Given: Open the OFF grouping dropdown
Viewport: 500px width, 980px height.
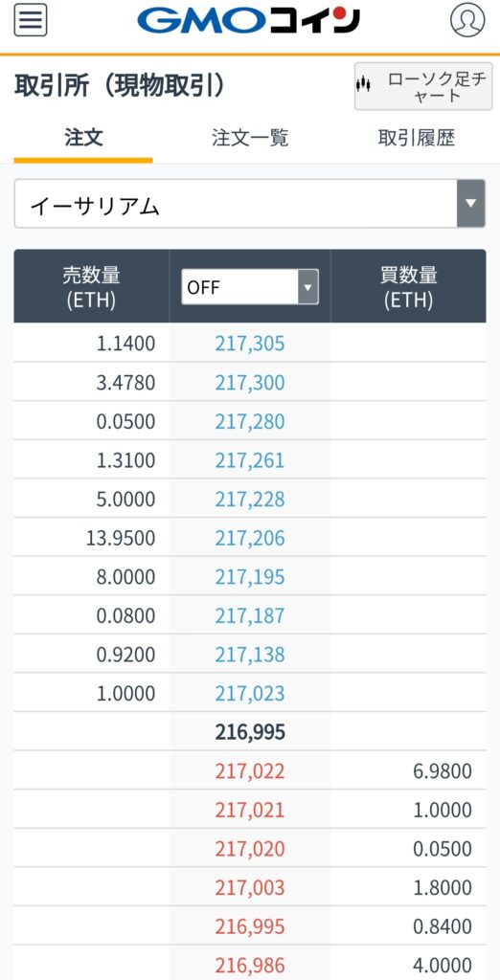Looking at the screenshot, I should click(250, 287).
